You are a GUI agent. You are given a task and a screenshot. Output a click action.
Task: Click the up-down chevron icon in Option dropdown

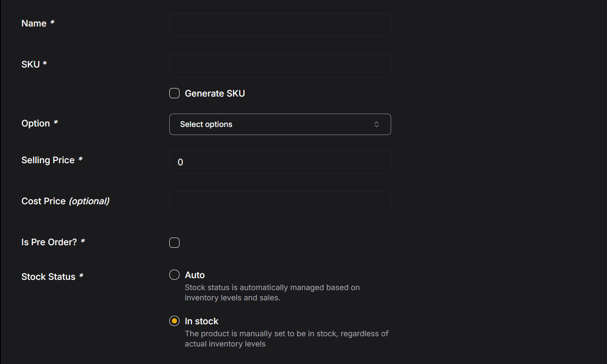377,124
